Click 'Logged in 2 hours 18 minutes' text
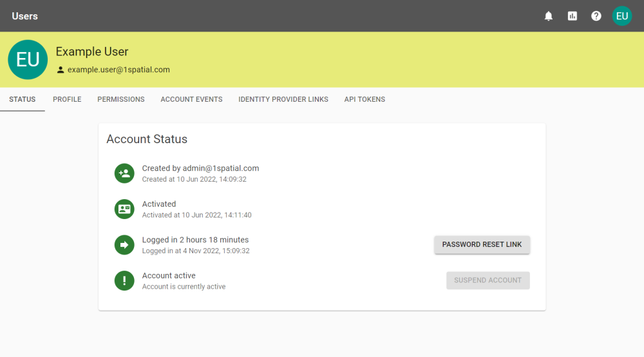 point(195,240)
